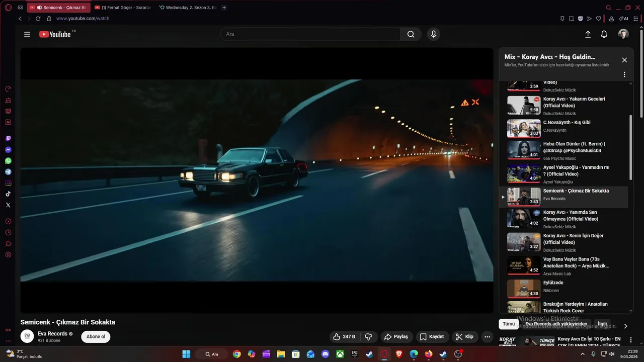Switch to Wednesday 2. Sezon browser tab

[x=187, y=8]
